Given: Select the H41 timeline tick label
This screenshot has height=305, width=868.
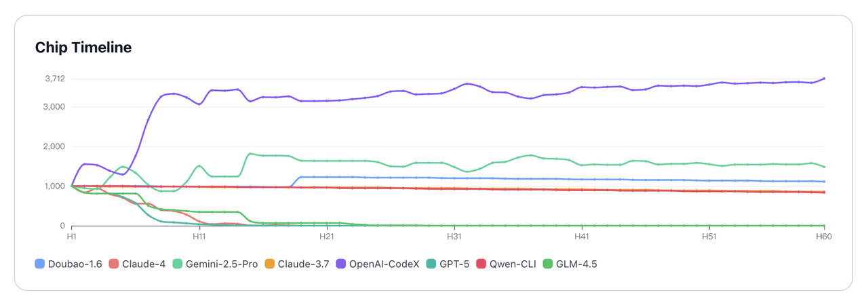Looking at the screenshot, I should [x=581, y=237].
